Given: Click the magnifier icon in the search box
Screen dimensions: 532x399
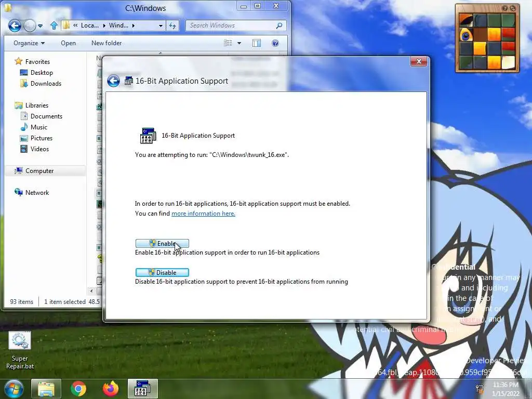Looking at the screenshot, I should click(279, 25).
